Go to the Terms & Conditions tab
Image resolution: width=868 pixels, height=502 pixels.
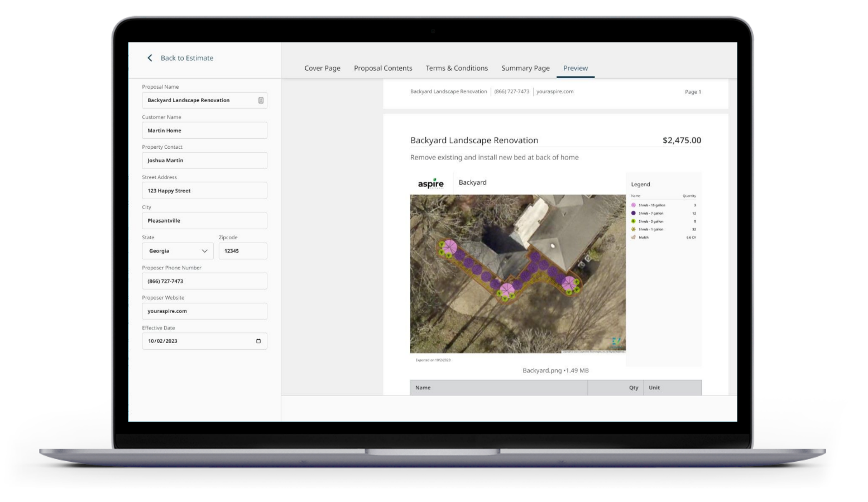[x=457, y=68]
